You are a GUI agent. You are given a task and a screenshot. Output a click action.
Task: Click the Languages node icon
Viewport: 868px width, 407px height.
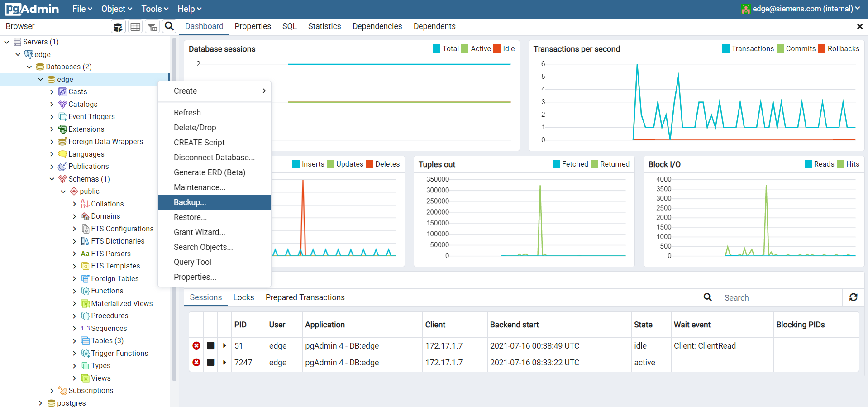pyautogui.click(x=63, y=154)
